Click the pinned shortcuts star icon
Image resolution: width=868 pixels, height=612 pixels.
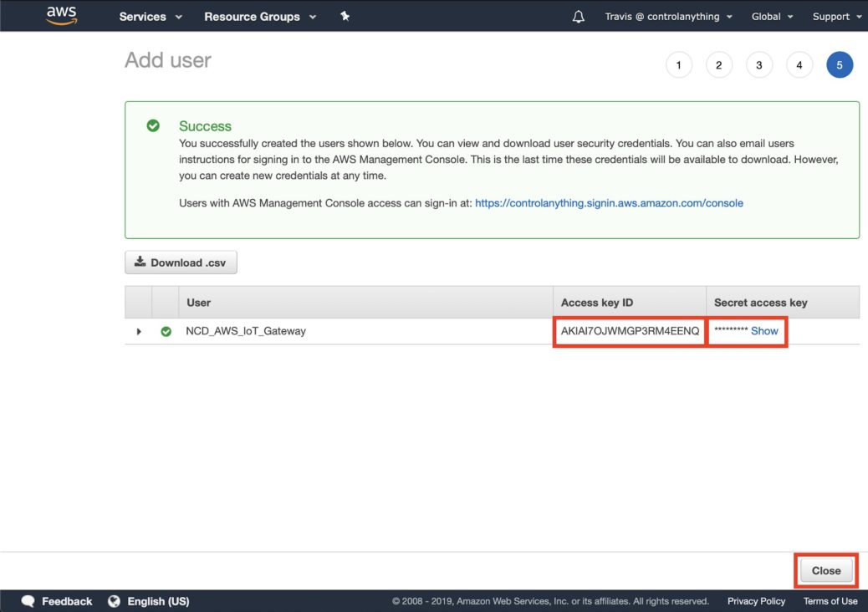pyautogui.click(x=344, y=15)
